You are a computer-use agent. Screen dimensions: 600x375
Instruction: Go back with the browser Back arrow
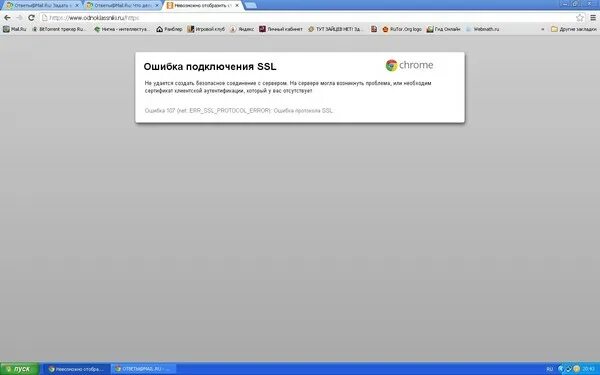click(7, 18)
